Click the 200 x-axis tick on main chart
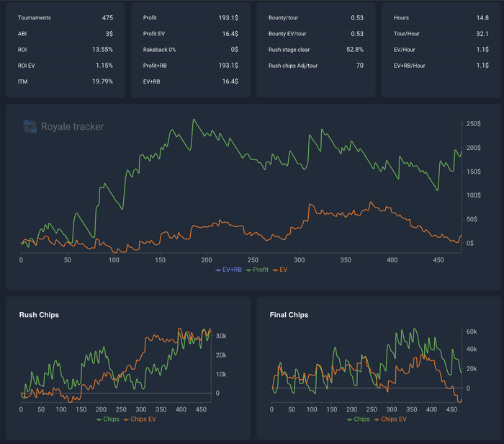 (207, 260)
